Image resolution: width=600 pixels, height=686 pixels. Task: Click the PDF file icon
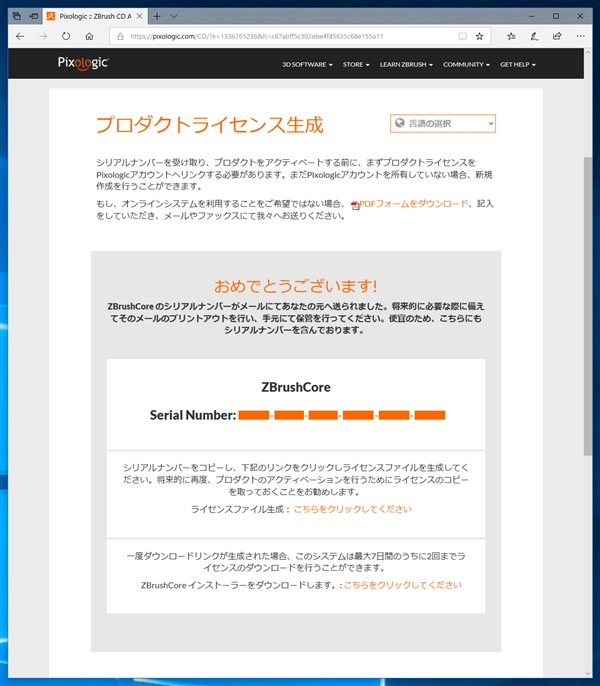pyautogui.click(x=355, y=205)
